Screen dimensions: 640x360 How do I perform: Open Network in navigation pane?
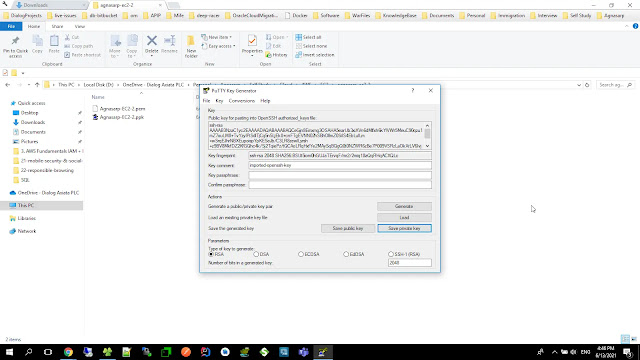point(27,231)
